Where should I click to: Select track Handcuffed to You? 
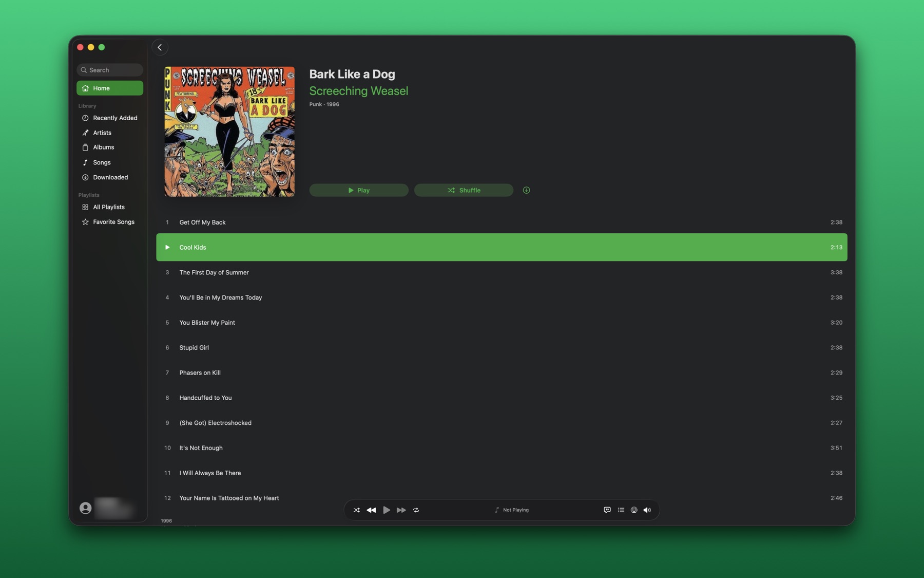pyautogui.click(x=502, y=398)
